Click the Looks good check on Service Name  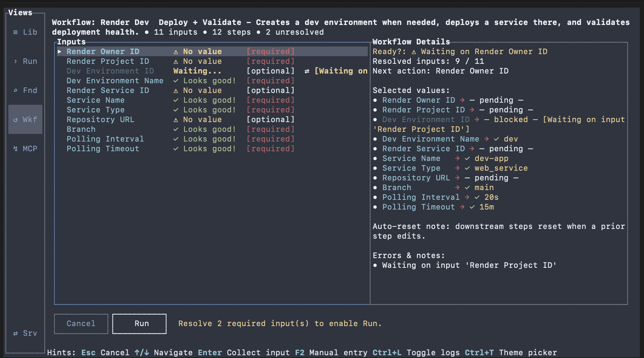176,100
